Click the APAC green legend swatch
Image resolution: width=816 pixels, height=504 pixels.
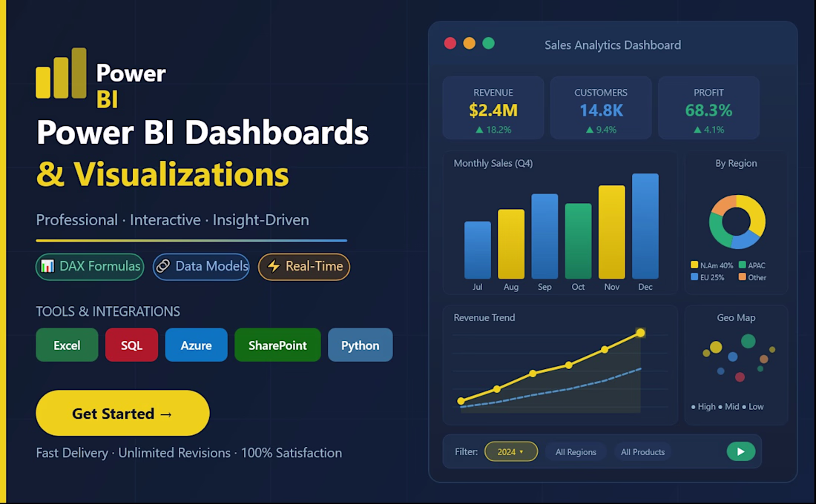[x=742, y=265]
